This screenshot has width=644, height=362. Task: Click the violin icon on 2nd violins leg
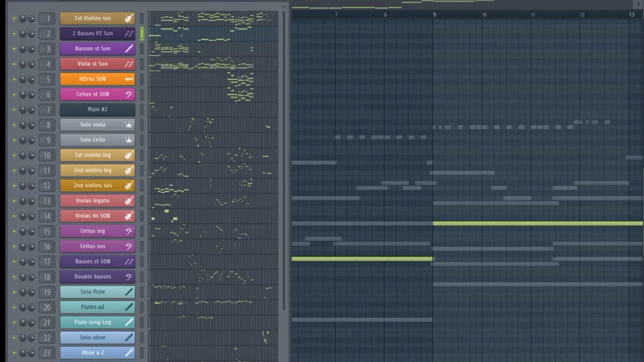pyautogui.click(x=129, y=170)
